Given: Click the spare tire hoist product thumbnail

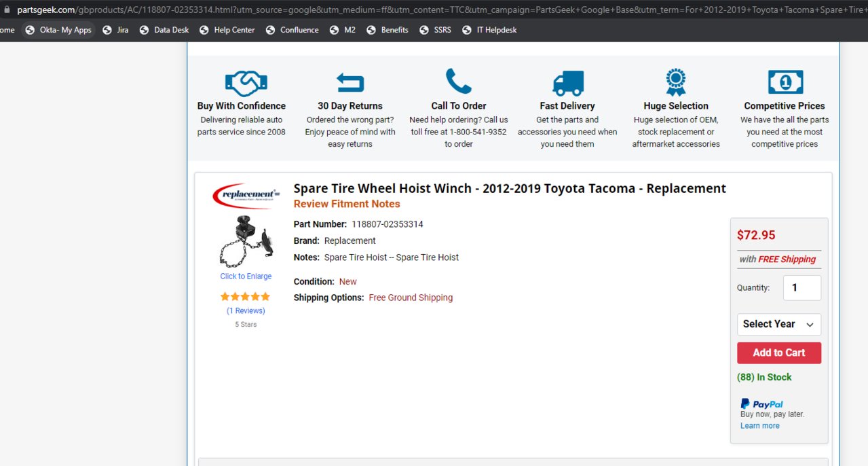Looking at the screenshot, I should coord(246,241).
